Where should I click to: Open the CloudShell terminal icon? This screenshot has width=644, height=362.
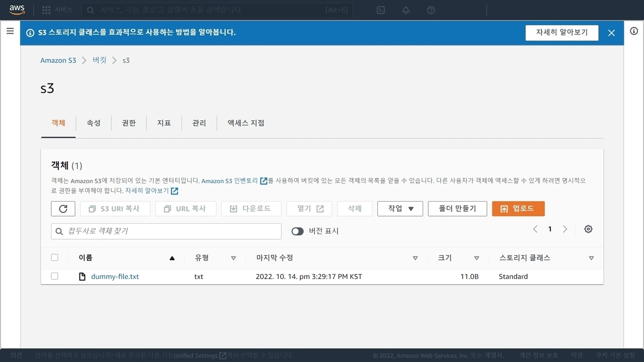point(381,10)
